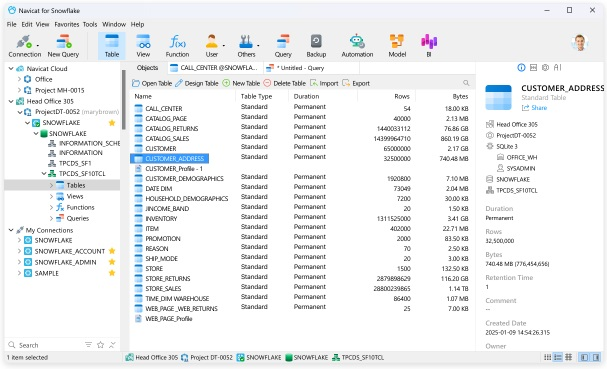Screen dimensions: 607x369
Task: Click the navigation tree vertical scrollbar
Action: (123, 100)
